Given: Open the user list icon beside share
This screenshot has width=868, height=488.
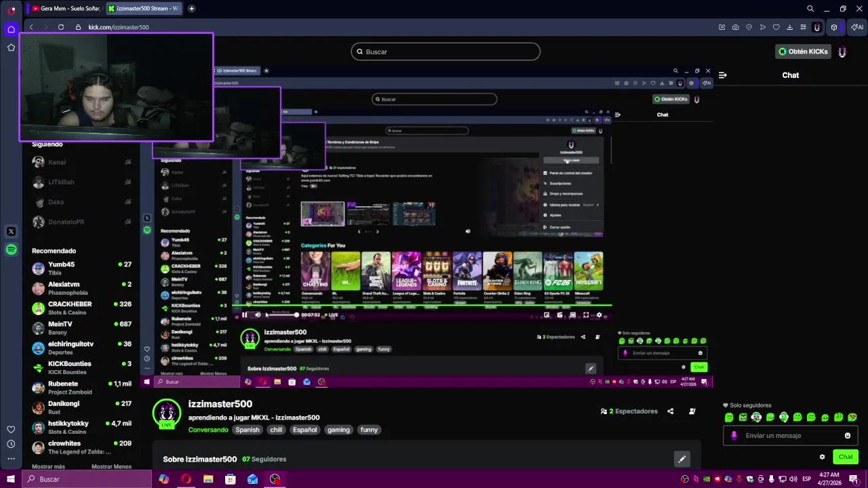Looking at the screenshot, I should 692,411.
